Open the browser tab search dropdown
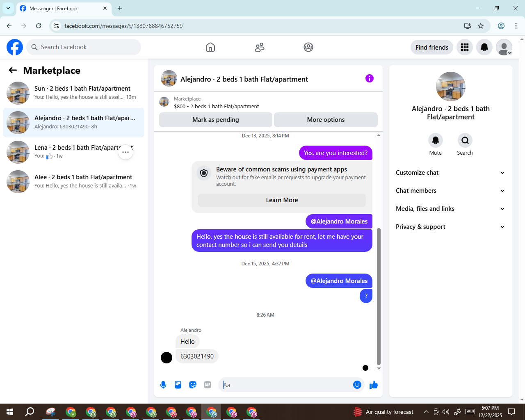Image resolution: width=525 pixels, height=420 pixels. [8, 8]
